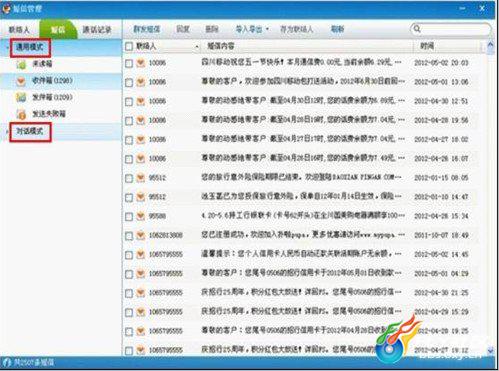Screen dimensions: 499x371
Task: Click the app logo in the title bar
Action: (6, 9)
